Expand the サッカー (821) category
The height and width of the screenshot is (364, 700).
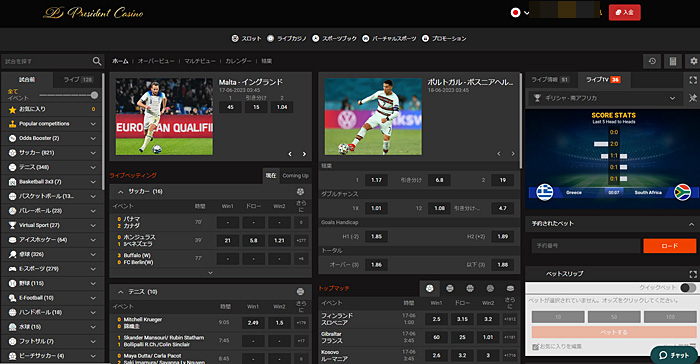pos(93,153)
